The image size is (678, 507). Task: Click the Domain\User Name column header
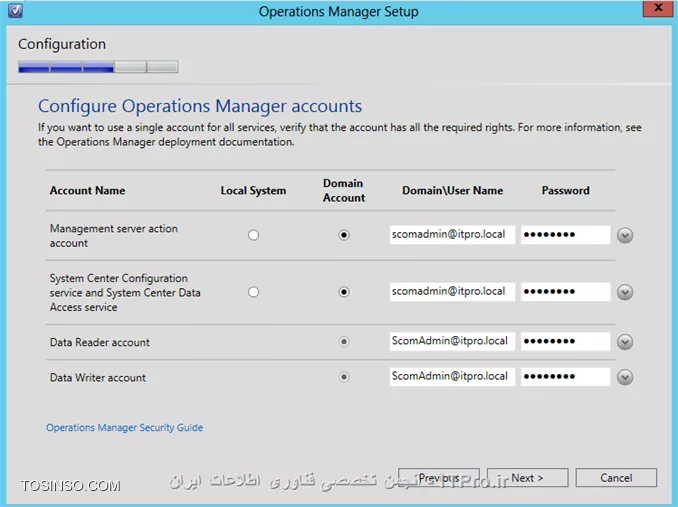453,191
